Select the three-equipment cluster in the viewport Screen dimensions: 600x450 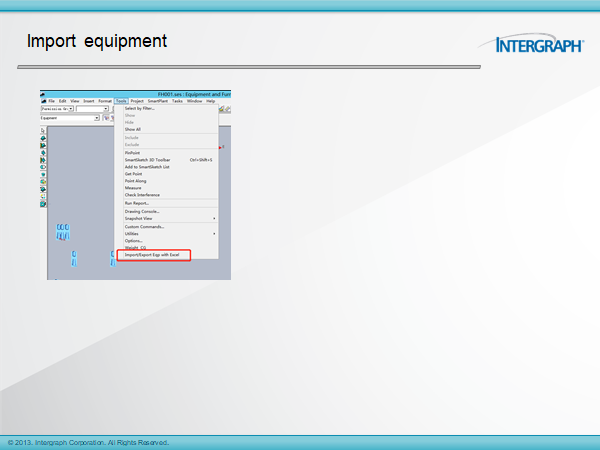(x=63, y=232)
